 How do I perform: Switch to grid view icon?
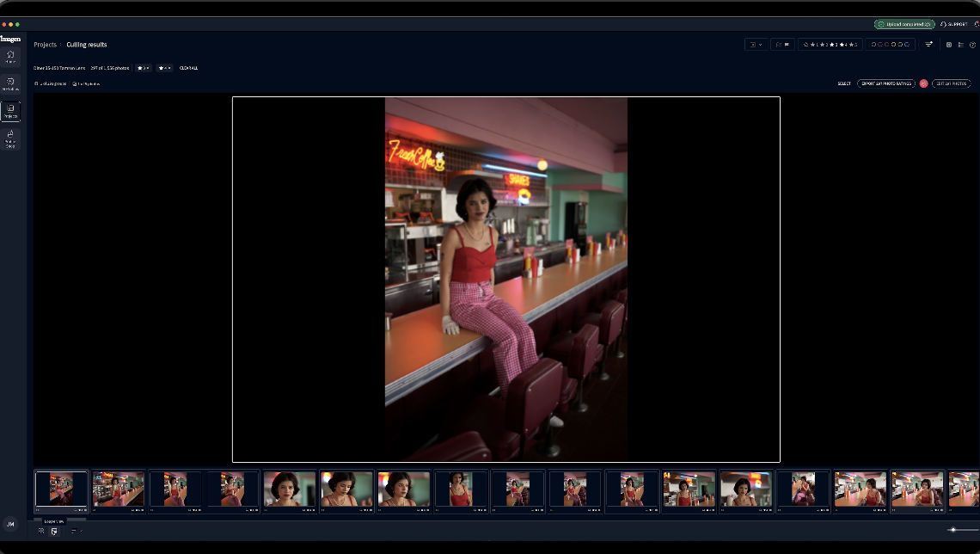(x=41, y=531)
